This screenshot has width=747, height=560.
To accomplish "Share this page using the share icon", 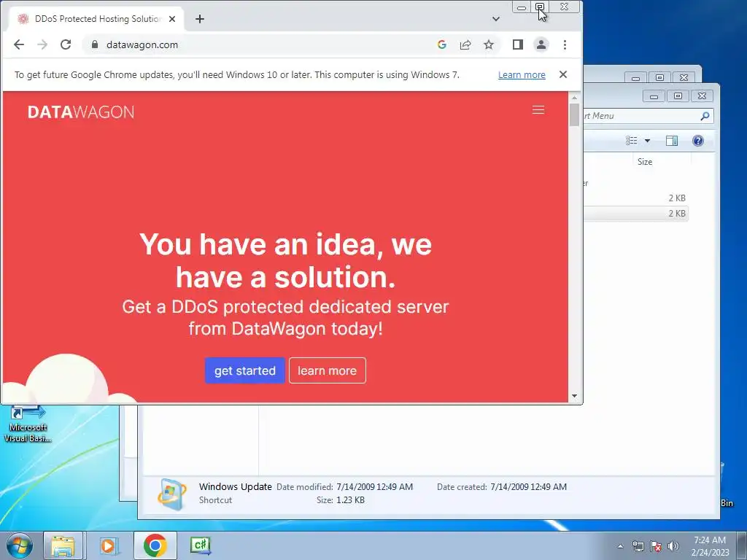I will click(465, 44).
